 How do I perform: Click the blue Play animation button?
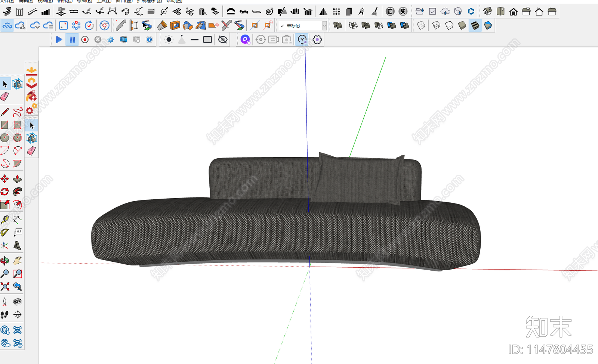point(59,40)
